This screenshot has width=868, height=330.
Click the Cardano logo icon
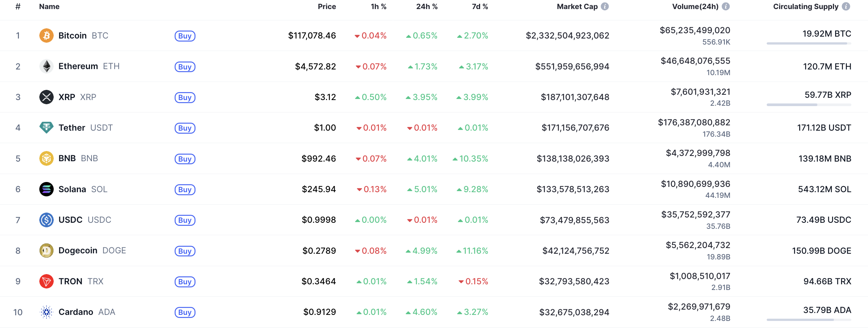click(46, 312)
